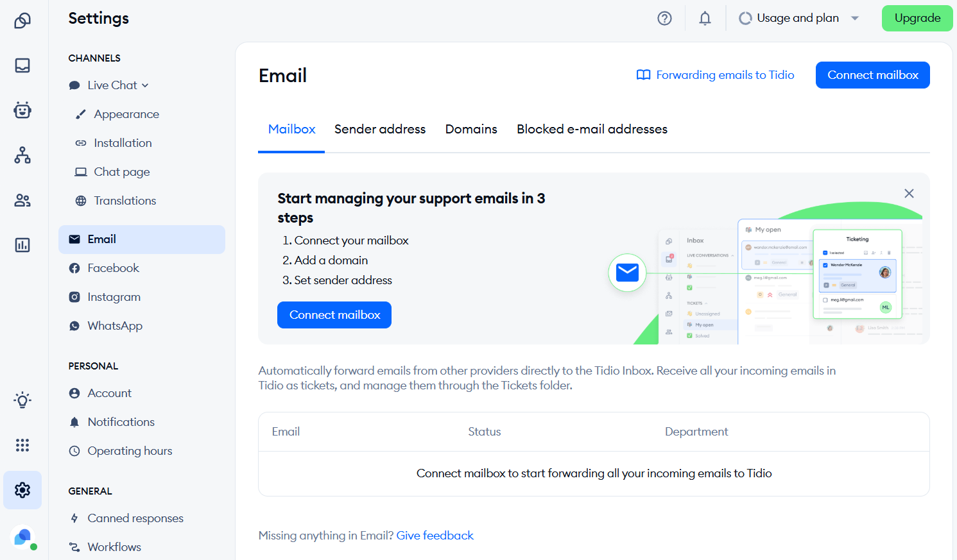Click the Usage and plan progress ring icon
This screenshot has height=560, width=957.
(745, 19)
